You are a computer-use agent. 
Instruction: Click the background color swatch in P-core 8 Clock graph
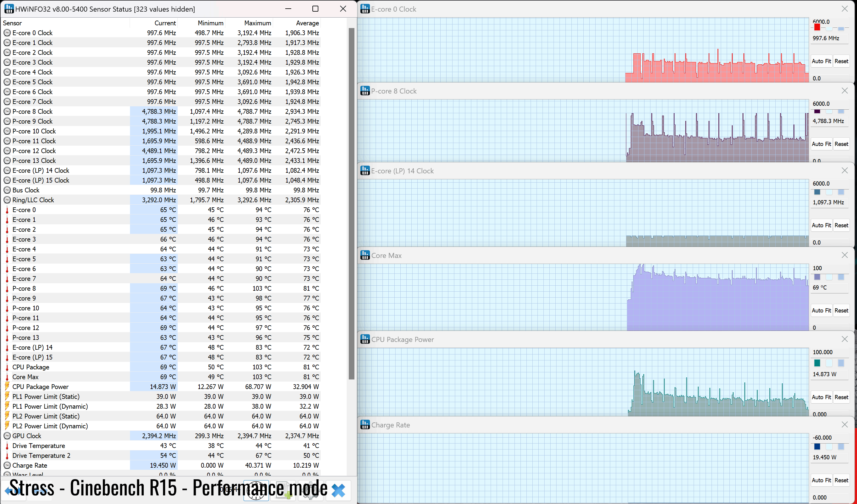point(829,111)
